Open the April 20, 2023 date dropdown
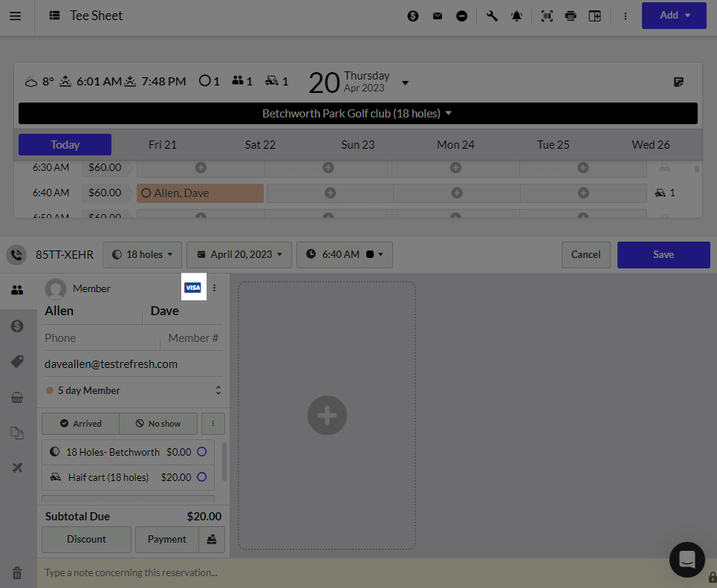717x588 pixels. 239,254
